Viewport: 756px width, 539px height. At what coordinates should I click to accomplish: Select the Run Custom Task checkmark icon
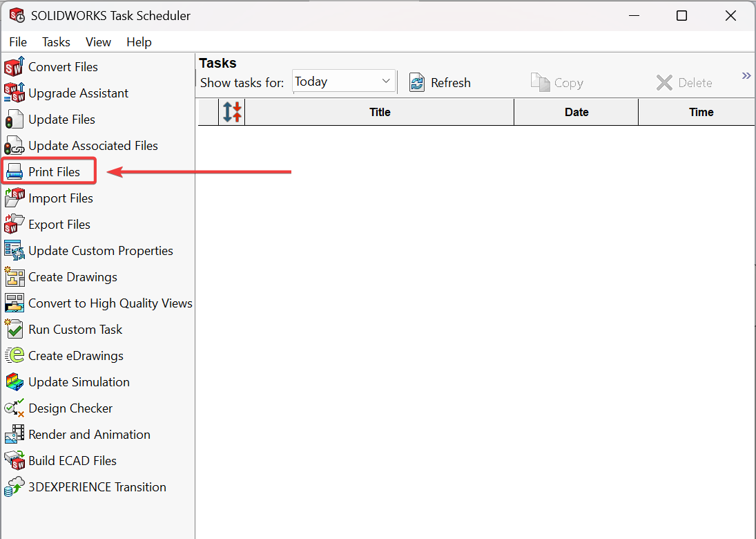tap(14, 329)
